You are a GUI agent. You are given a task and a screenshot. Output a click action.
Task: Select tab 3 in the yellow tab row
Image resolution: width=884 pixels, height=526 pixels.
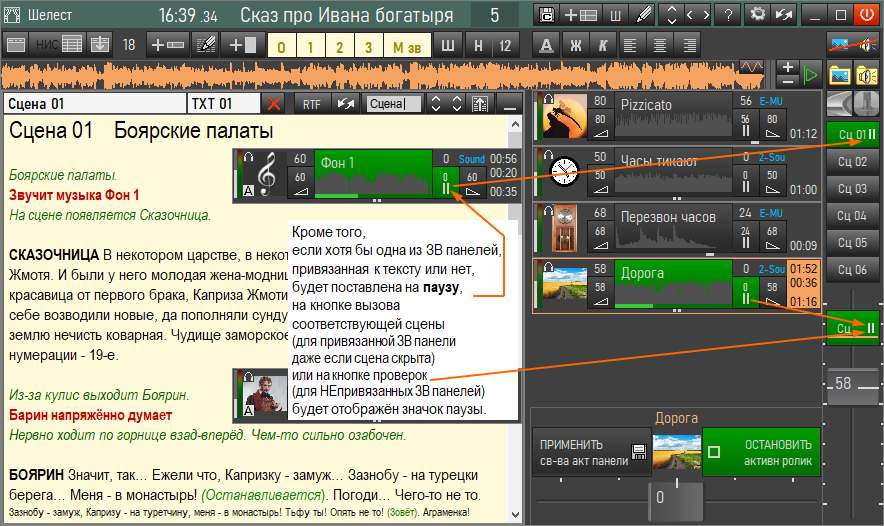(x=368, y=47)
